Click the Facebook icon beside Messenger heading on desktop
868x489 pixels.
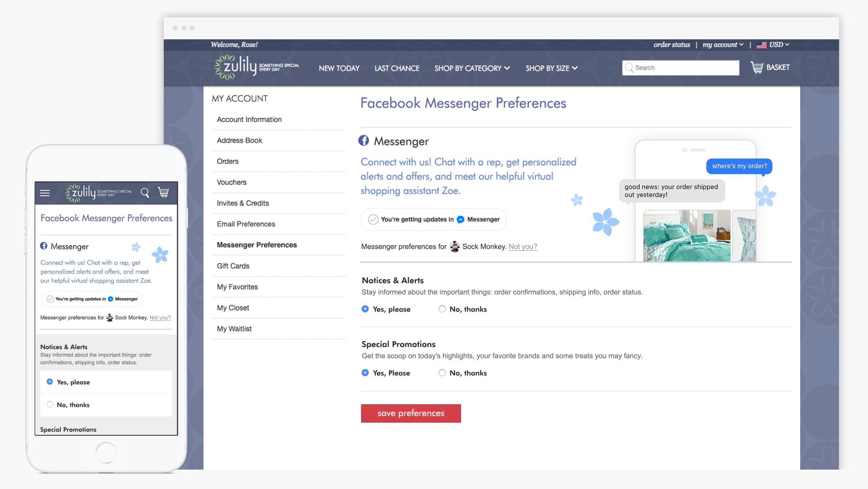tap(364, 140)
